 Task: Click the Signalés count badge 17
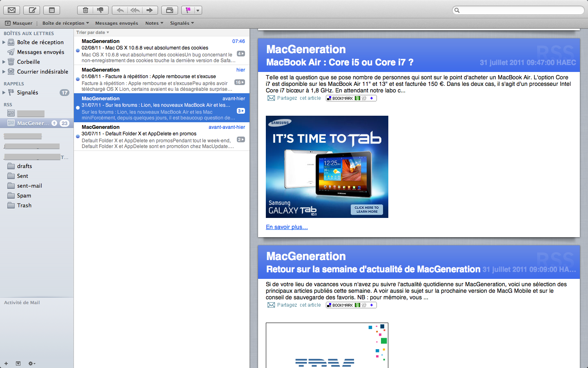(65, 92)
